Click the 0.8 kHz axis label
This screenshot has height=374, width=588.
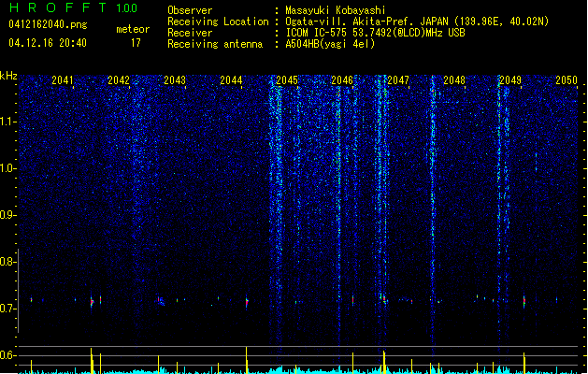click(x=8, y=262)
